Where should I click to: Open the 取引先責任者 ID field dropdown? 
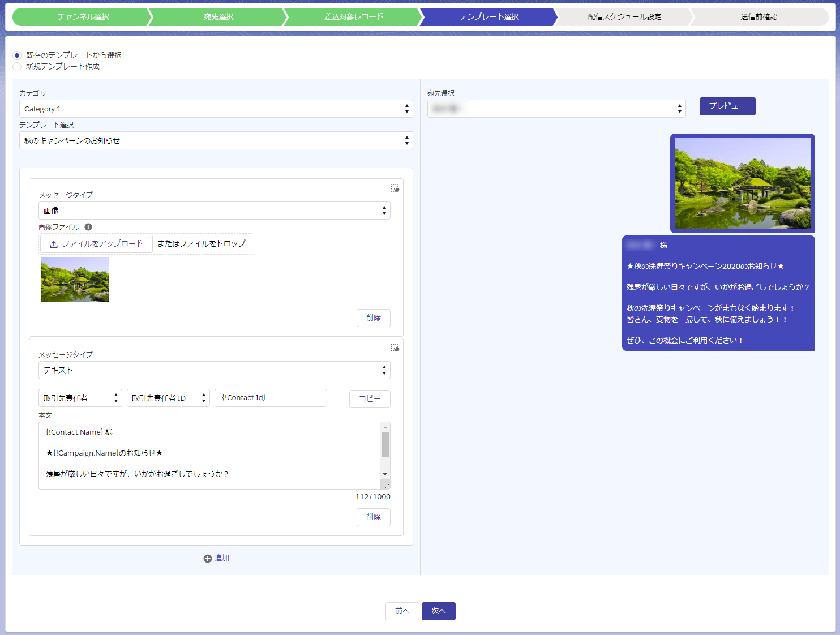pos(168,398)
